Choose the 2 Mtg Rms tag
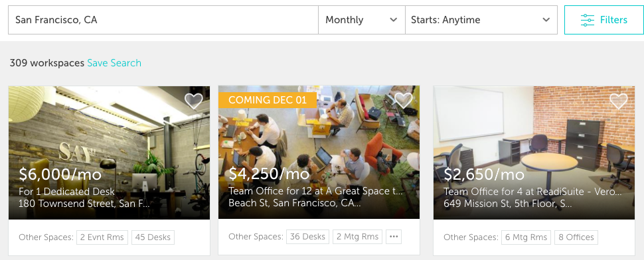This screenshot has height=260, width=644. pos(357,237)
